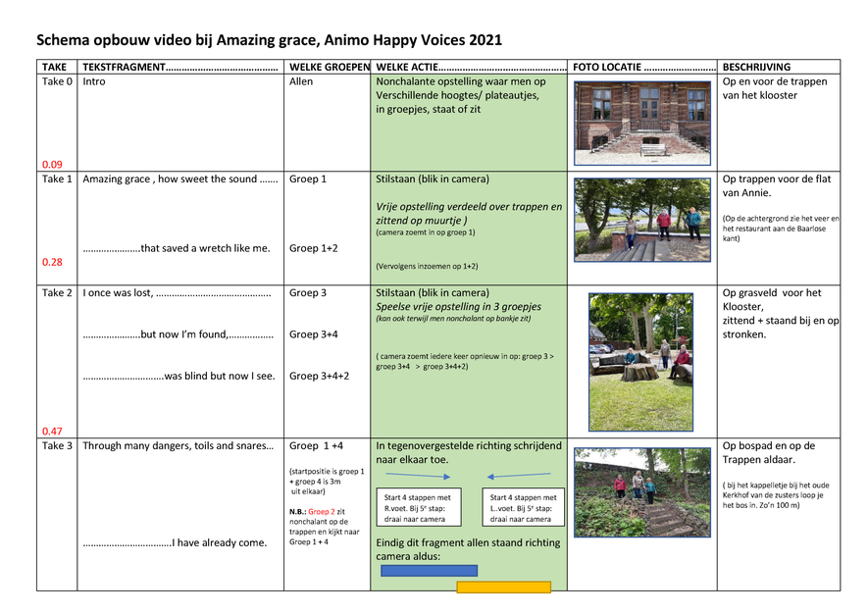The height and width of the screenshot is (614, 868).
Task: Click the note '( bij het kappelletje bij het oude'
Action: click(776, 485)
